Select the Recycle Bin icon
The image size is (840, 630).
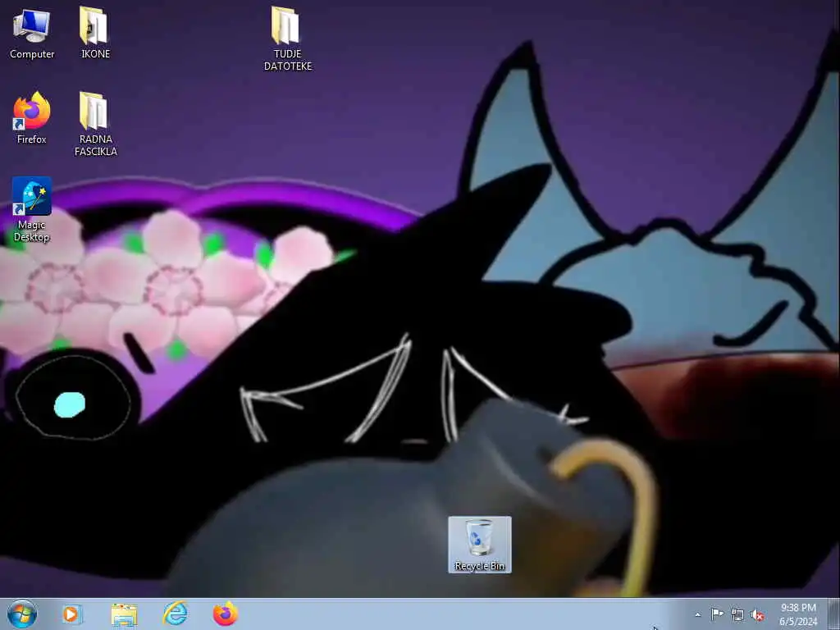point(479,545)
